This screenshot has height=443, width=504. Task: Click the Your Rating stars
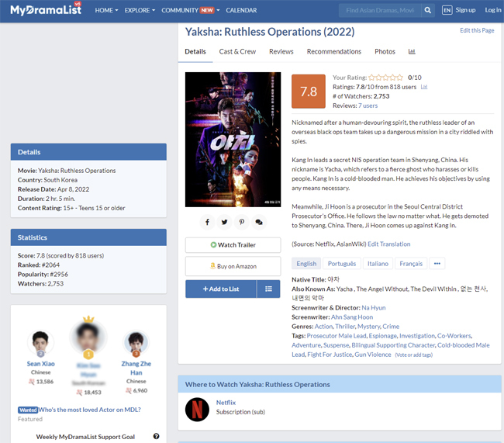[385, 78]
